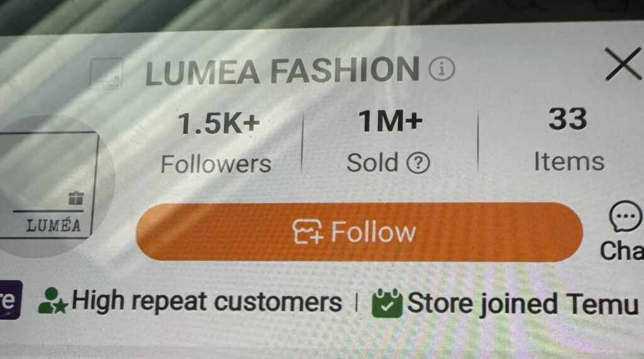
Task: Open the LUMÉA store logo avatar
Action: (52, 187)
